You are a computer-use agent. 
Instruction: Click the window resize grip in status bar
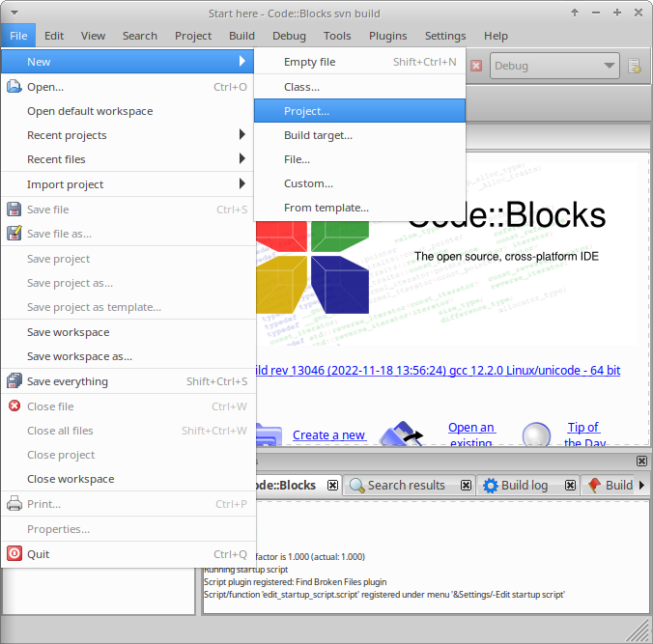(x=639, y=631)
